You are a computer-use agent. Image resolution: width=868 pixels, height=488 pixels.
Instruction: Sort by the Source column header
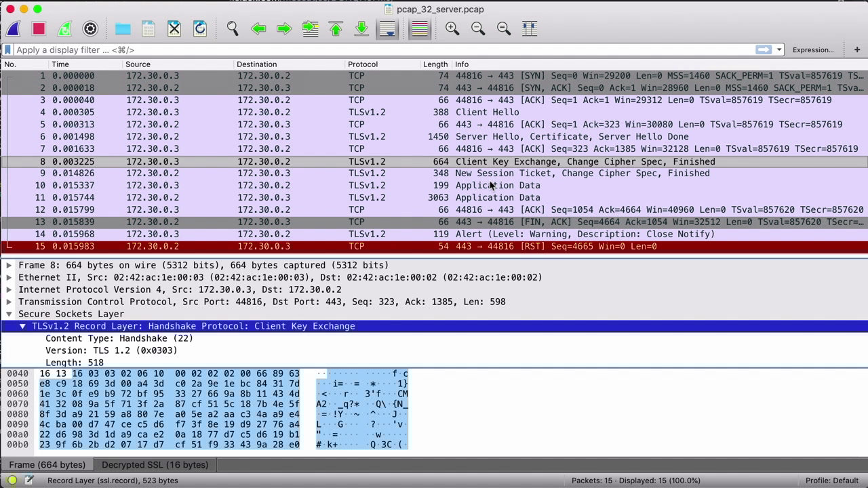coord(178,64)
